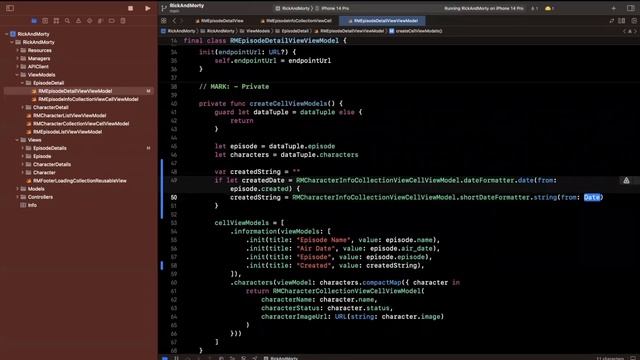Expand the APIClient group
This screenshot has height=360, width=640.
point(18,67)
